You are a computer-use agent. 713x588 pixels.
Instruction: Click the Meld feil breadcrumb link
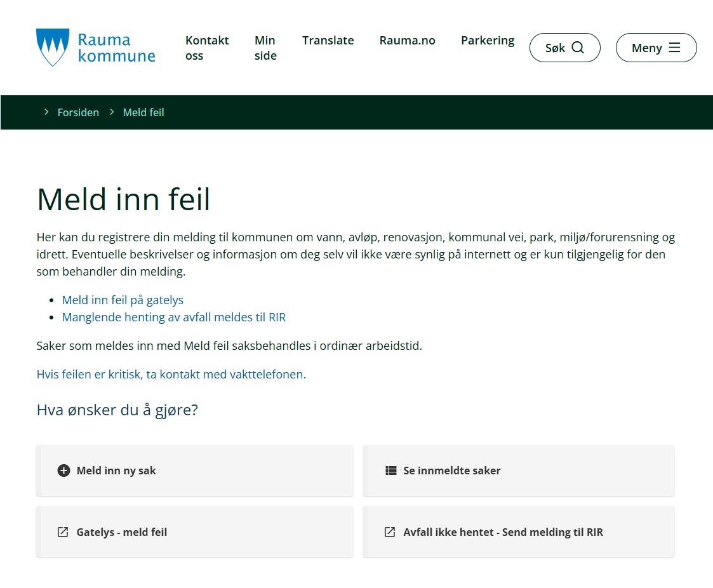tap(143, 112)
